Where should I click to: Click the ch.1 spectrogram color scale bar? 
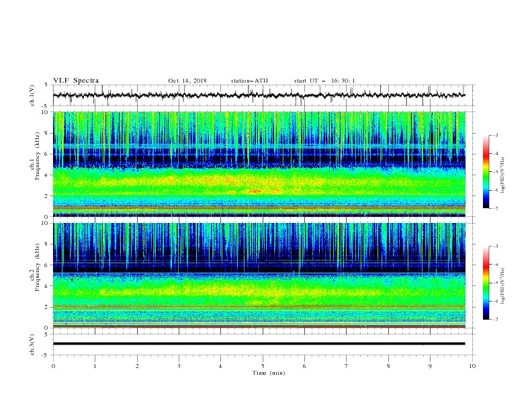[x=486, y=172]
